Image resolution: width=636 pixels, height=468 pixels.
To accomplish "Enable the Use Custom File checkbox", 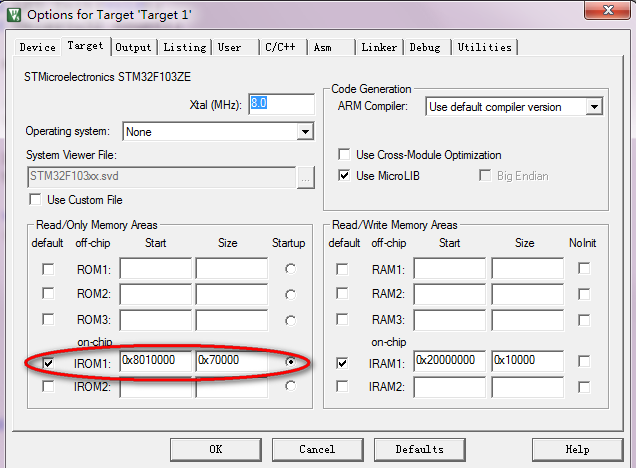I will (x=35, y=200).
